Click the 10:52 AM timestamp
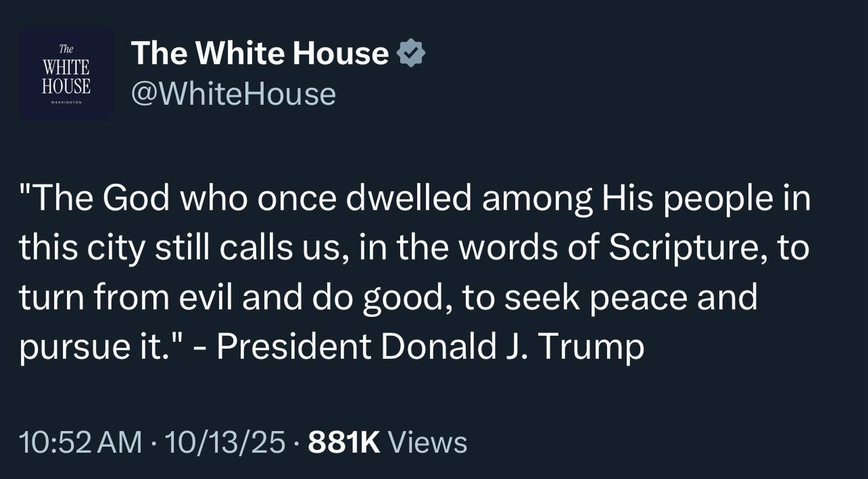 pos(81,442)
